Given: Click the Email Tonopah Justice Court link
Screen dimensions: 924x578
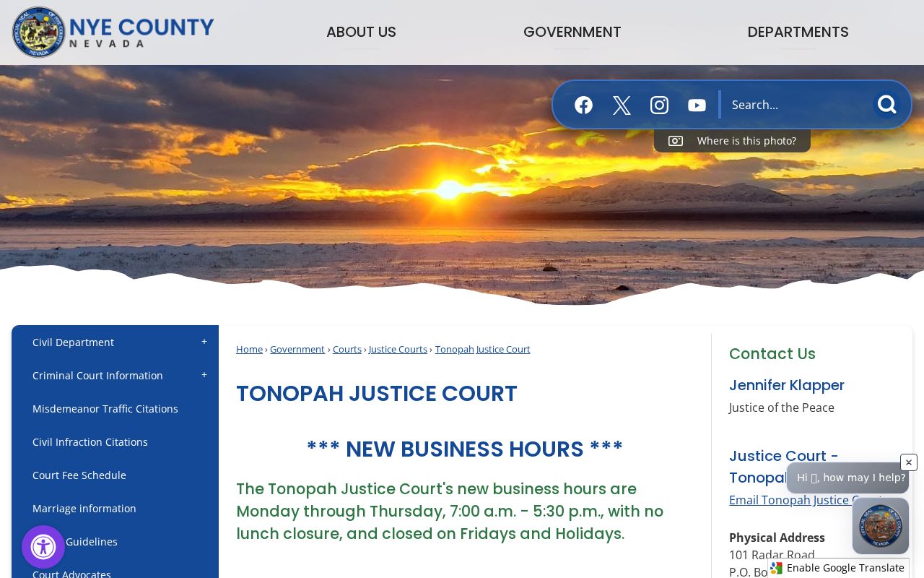Looking at the screenshot, I should (x=790, y=500).
